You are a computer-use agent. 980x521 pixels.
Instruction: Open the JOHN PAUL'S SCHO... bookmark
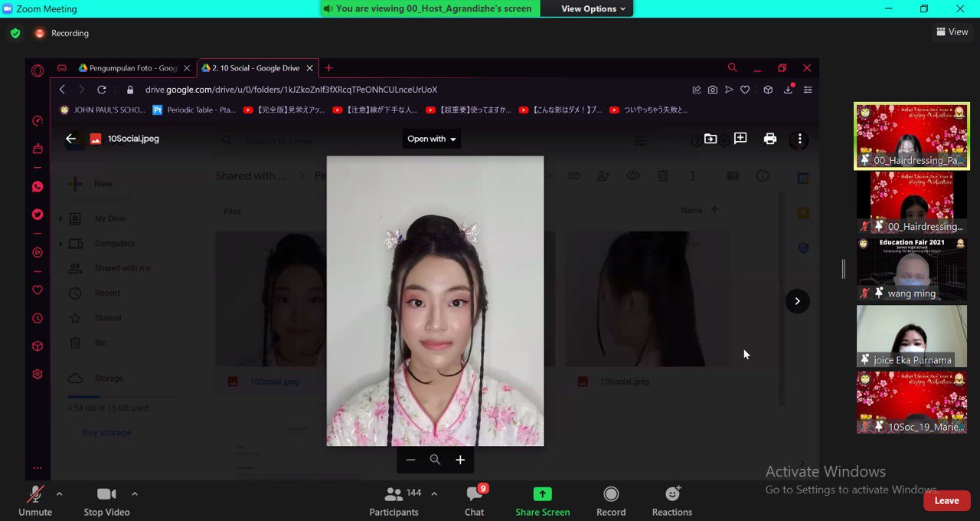(103, 110)
